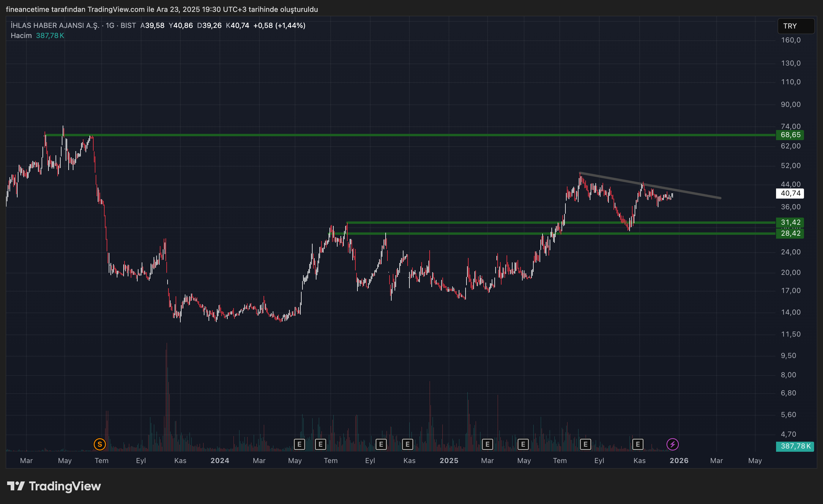
Task: Open earnings 'E' marker above Kas 2025
Action: click(x=638, y=444)
